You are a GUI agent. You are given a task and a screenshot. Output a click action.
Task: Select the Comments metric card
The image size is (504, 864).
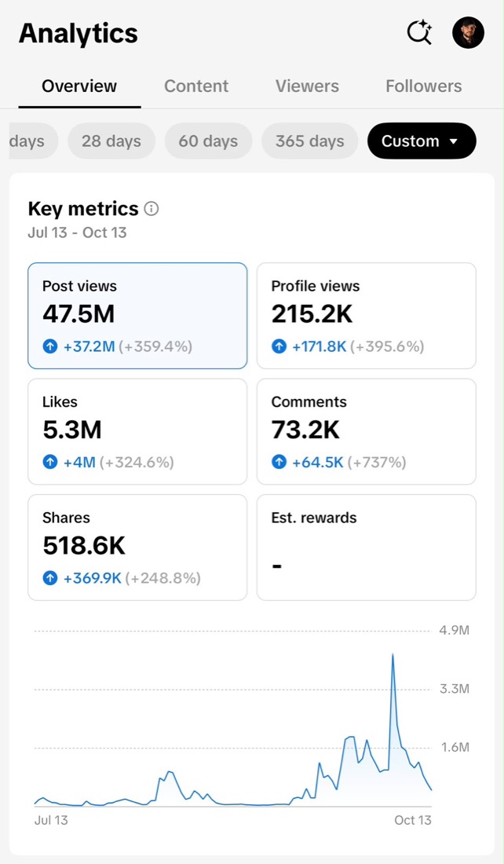tap(367, 431)
